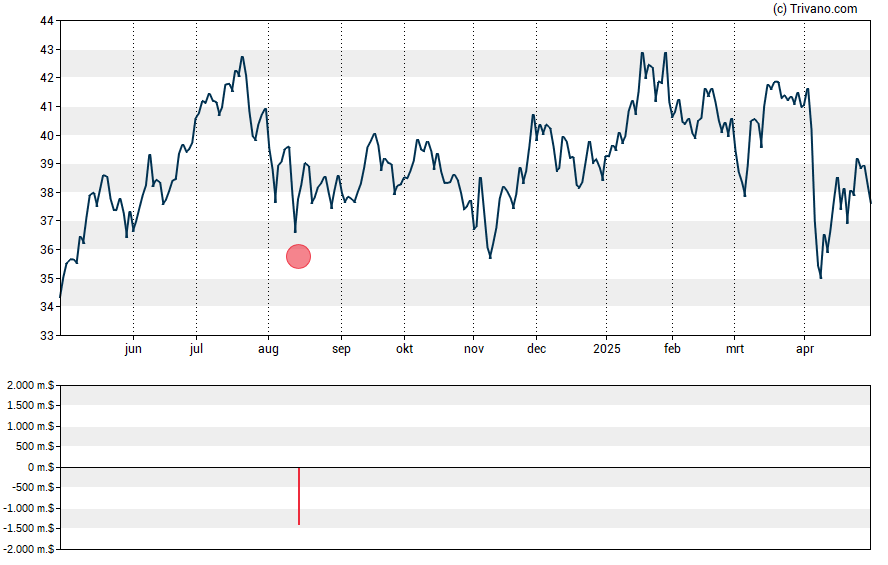Click the 'jul' month label
888x565 pixels.
point(197,349)
